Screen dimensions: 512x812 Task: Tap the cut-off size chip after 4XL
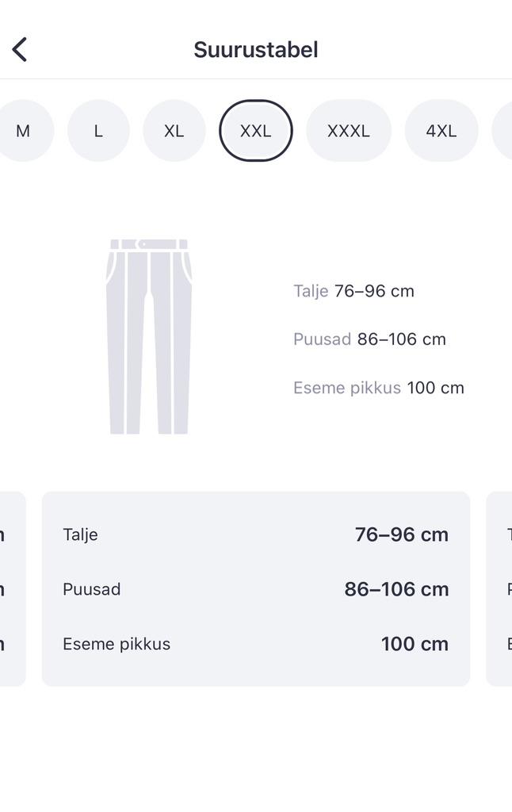coord(502,131)
